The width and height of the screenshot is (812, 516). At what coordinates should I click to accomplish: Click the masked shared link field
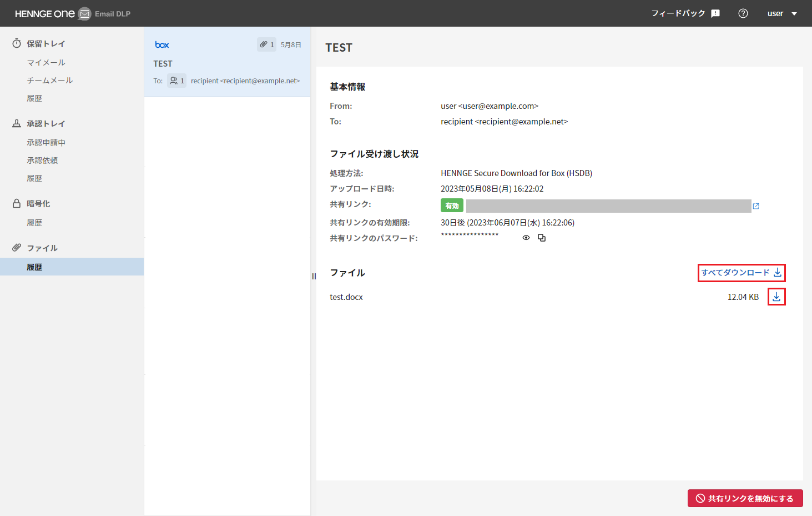609,206
